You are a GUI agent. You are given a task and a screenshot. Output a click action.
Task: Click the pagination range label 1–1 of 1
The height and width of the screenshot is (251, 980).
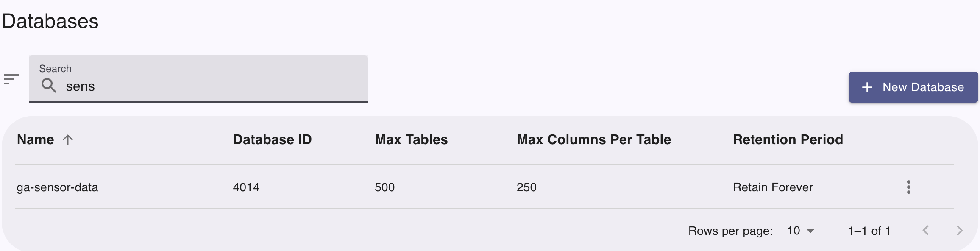click(x=869, y=231)
